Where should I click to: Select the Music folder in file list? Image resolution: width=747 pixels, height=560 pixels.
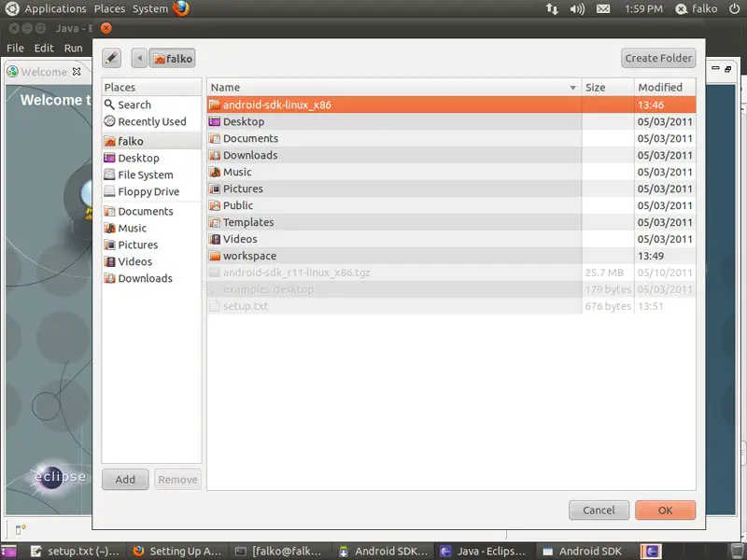[451, 172]
